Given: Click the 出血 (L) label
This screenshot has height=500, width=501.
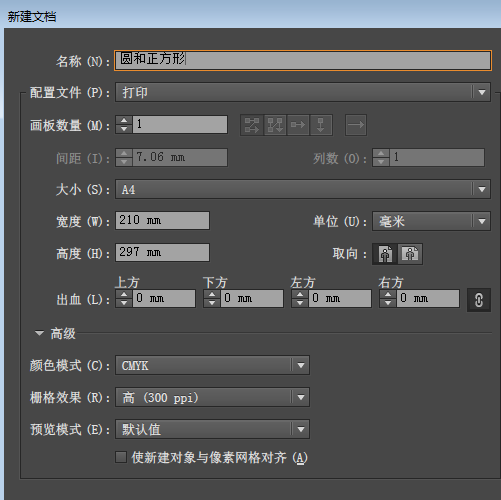Looking at the screenshot, I should 83,300.
